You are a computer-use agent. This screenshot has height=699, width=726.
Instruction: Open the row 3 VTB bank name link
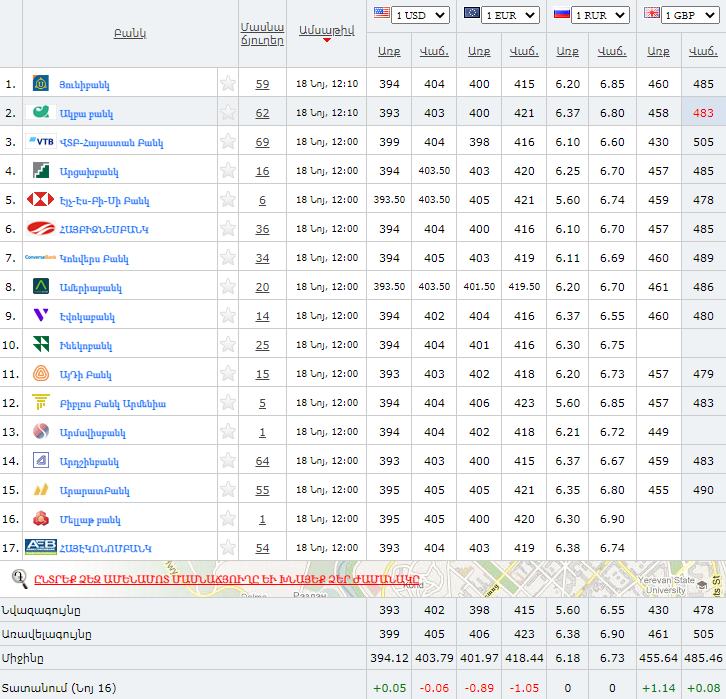pos(112,143)
